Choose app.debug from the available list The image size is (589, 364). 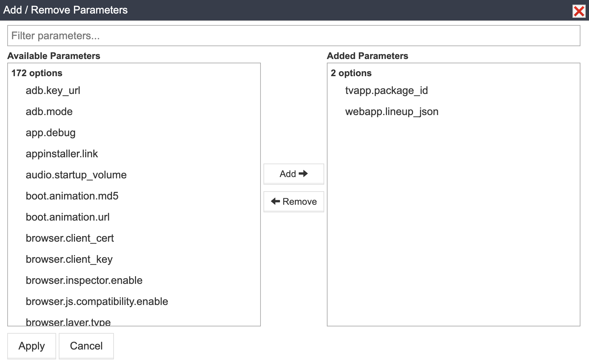pyautogui.click(x=51, y=133)
